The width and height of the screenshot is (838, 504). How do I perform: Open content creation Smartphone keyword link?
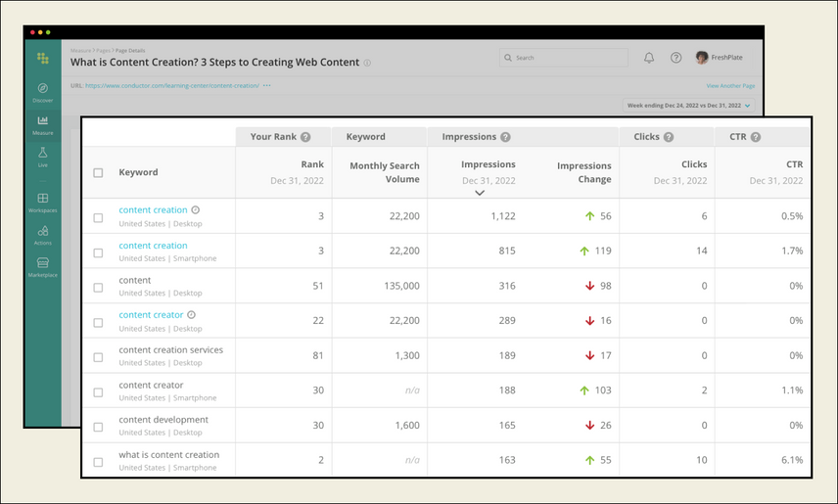(153, 246)
